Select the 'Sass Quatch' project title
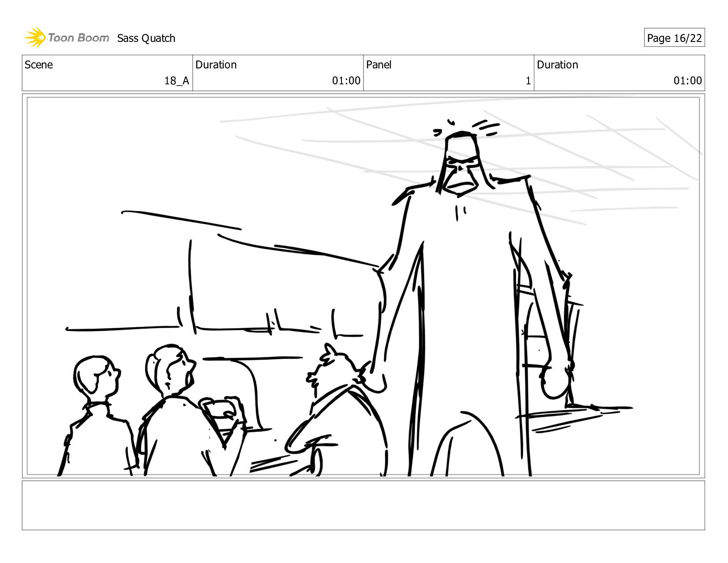Screen dimensions: 728x563 [x=146, y=38]
